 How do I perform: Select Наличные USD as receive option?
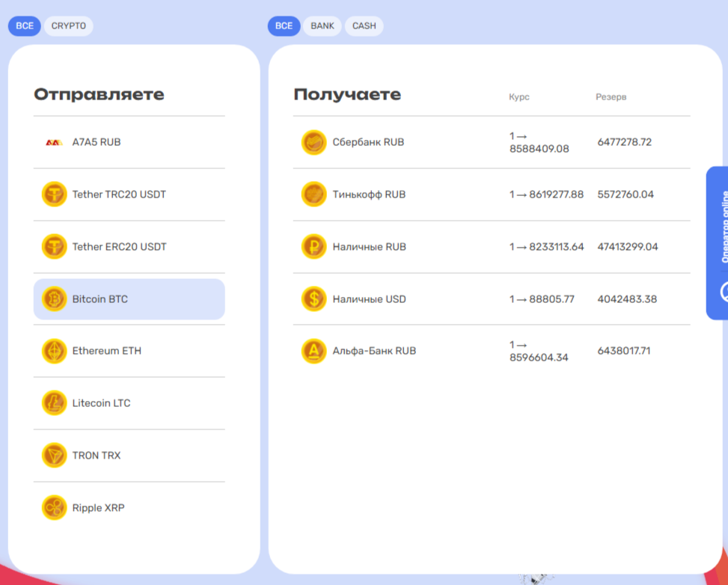point(492,298)
